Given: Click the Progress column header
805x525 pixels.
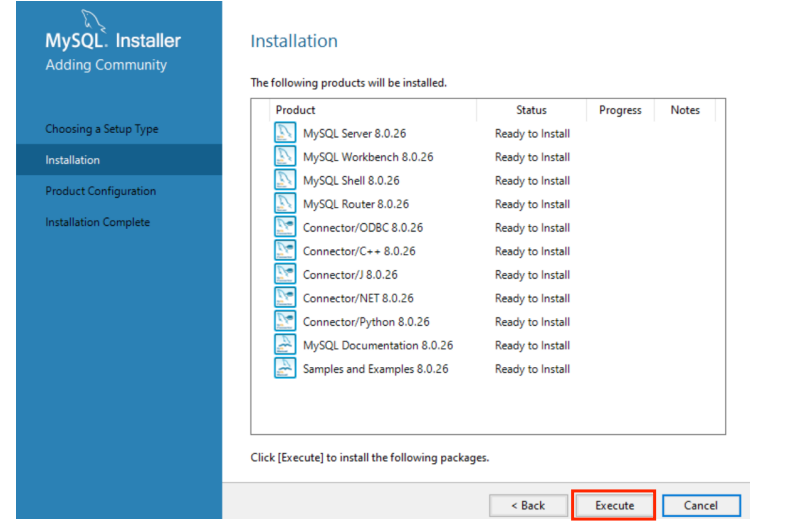Looking at the screenshot, I should [x=620, y=110].
